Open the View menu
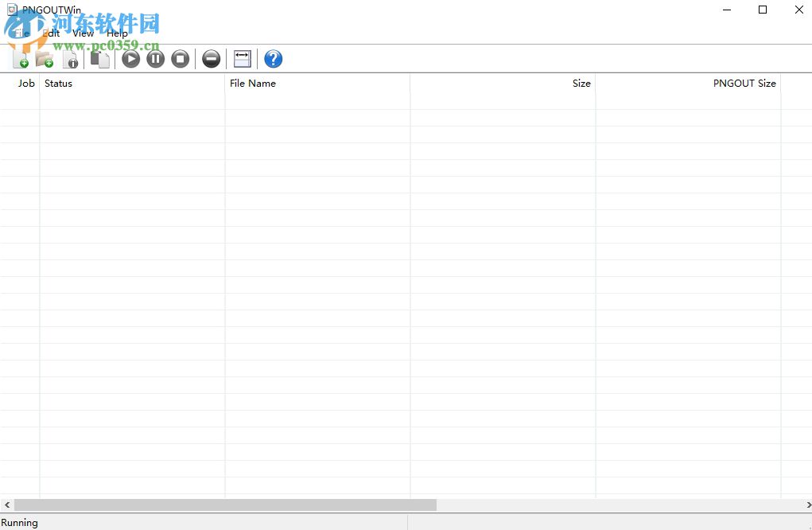812x530 pixels. (83, 33)
